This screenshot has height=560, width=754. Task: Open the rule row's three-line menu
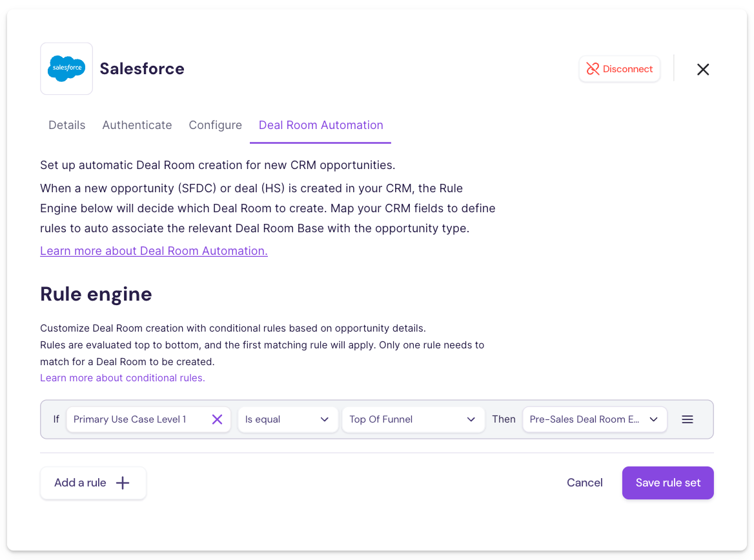pos(688,419)
